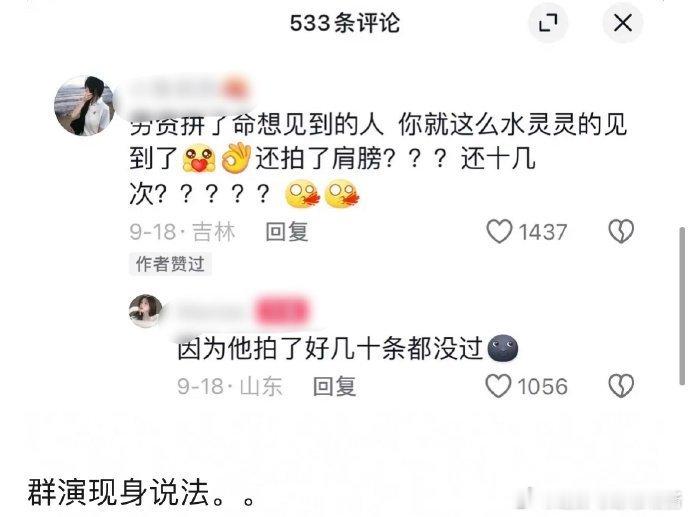Click the 作者赞过 tag

point(170,264)
